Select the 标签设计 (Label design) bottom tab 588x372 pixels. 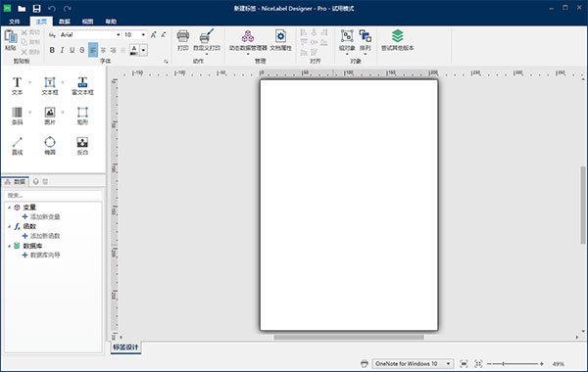pos(125,348)
